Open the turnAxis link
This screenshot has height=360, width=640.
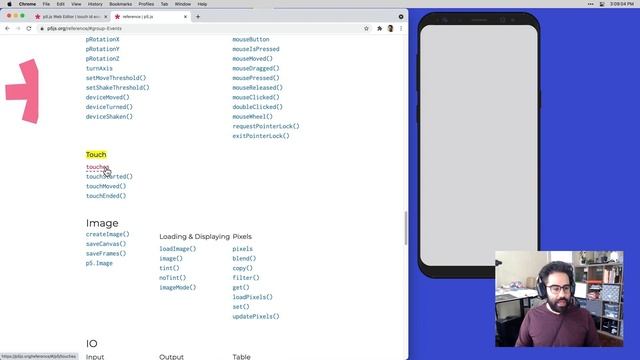coord(99,69)
